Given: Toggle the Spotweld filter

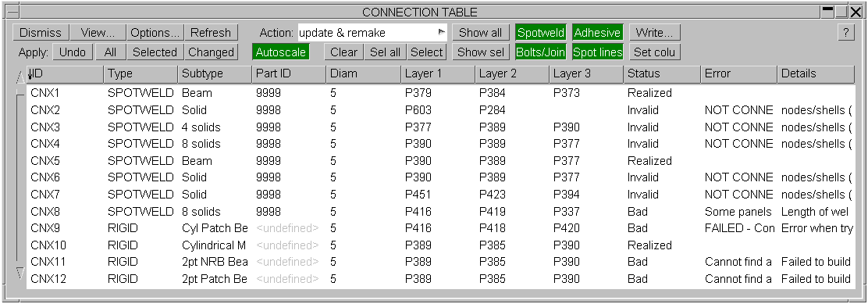Looking at the screenshot, I should tap(541, 33).
